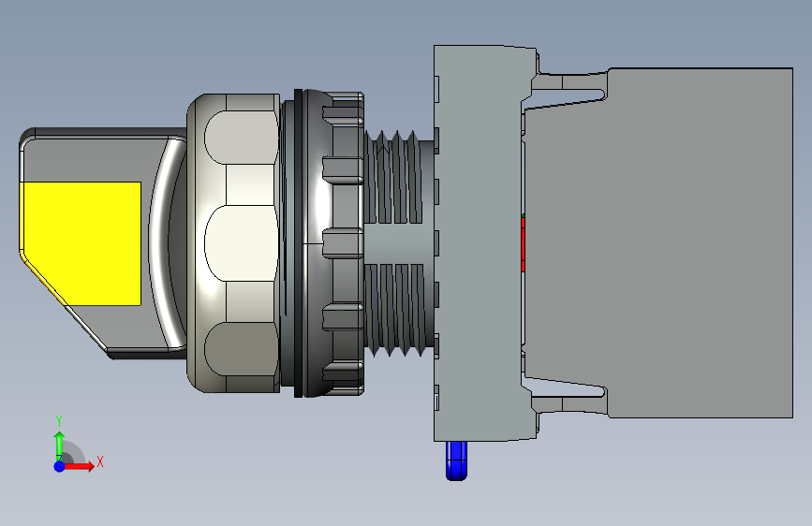Click the blue pin below the mounting collar
The image size is (812, 526).
[x=456, y=460]
